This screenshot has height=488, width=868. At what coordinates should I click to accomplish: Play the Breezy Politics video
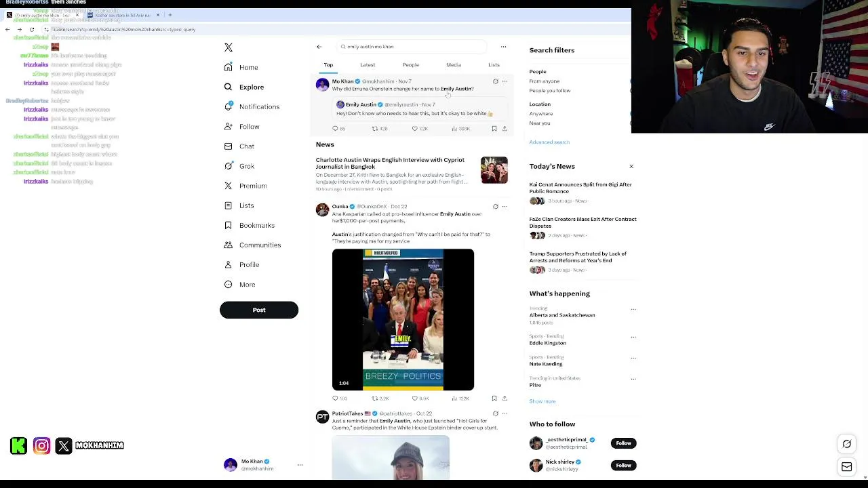point(403,320)
